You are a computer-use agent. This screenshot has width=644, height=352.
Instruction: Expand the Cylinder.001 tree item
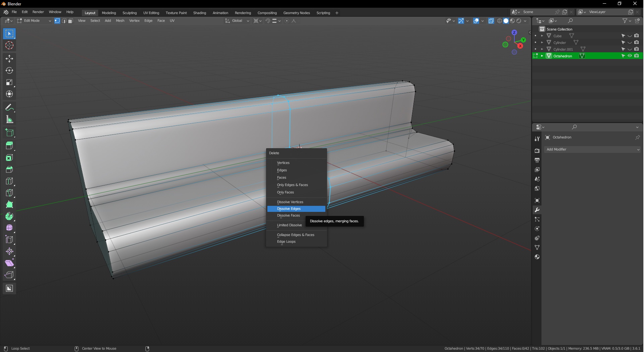542,49
